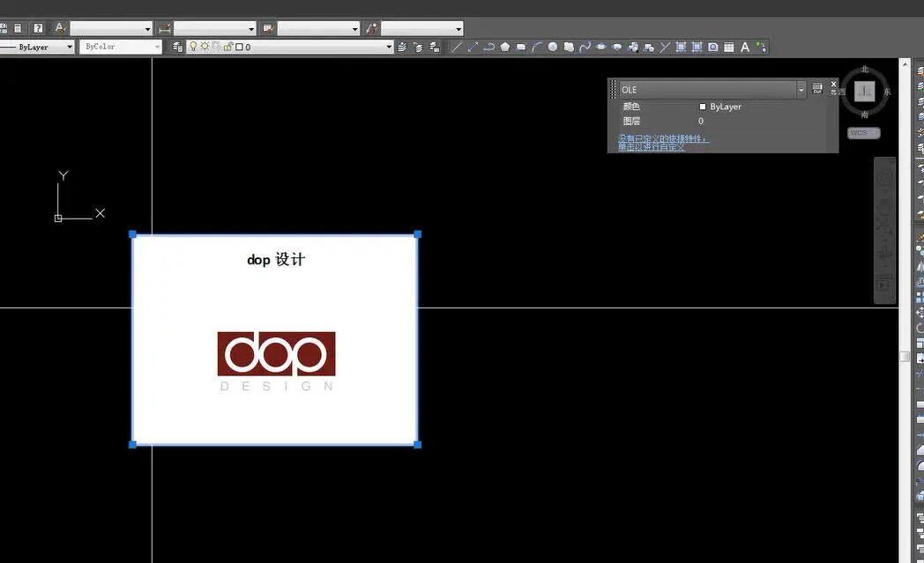The width and height of the screenshot is (924, 563).
Task: Select the Arc draw tool
Action: click(x=536, y=47)
